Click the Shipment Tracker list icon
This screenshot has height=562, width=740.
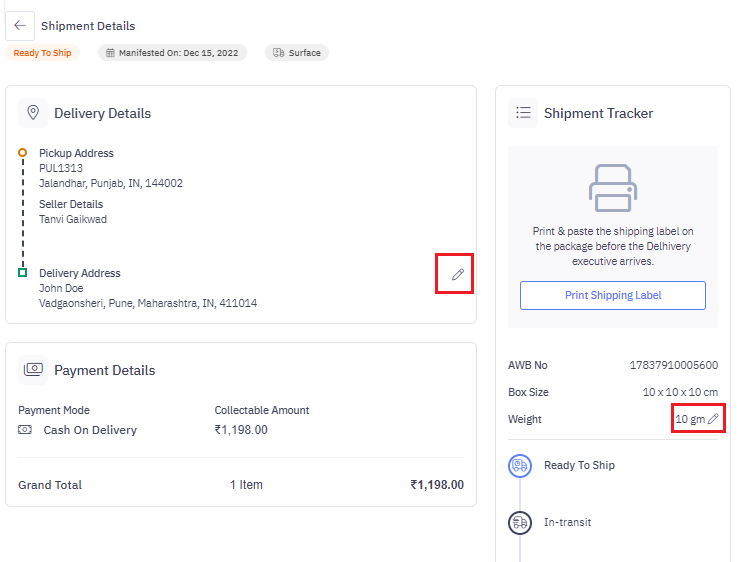(523, 113)
